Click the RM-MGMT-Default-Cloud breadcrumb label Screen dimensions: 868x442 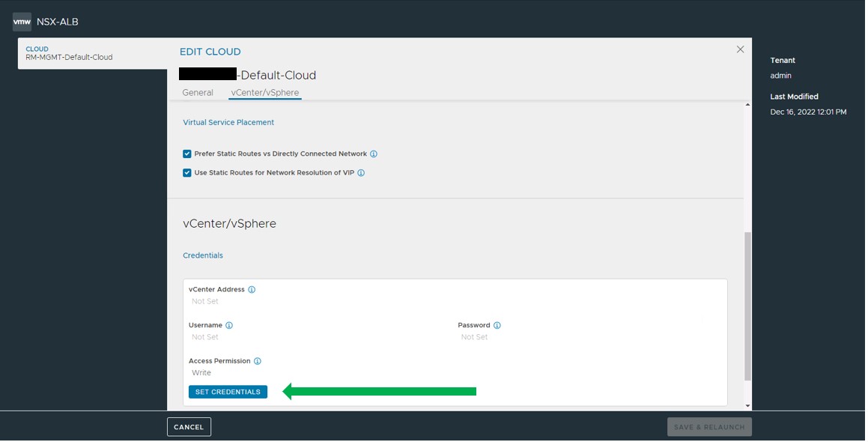[69, 57]
